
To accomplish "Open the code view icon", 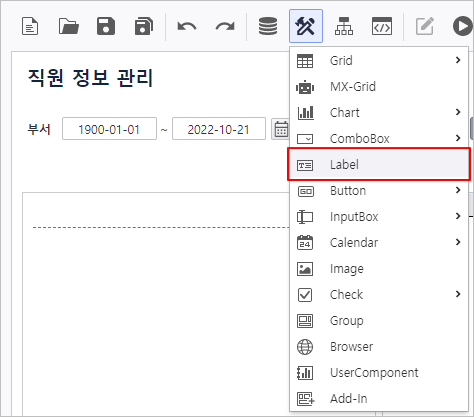I will coord(382,26).
